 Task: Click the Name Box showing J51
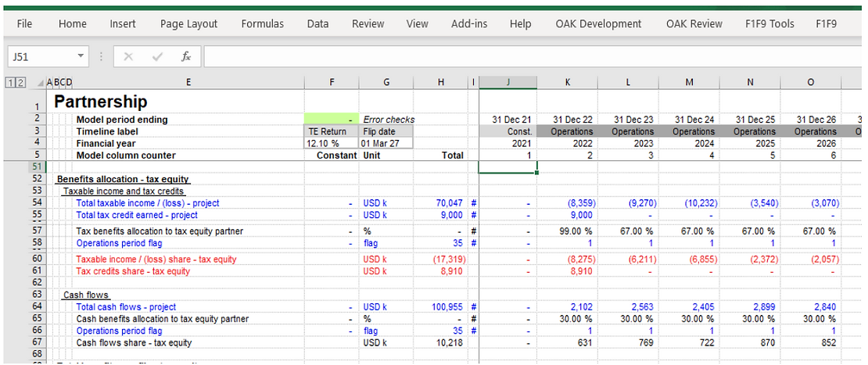pyautogui.click(x=41, y=56)
